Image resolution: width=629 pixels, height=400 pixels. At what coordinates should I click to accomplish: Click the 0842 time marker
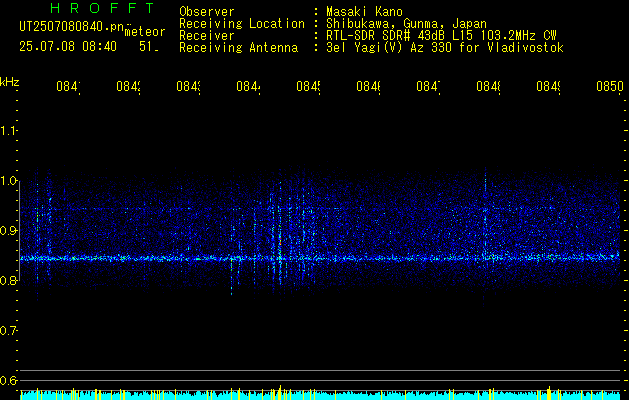(128, 87)
